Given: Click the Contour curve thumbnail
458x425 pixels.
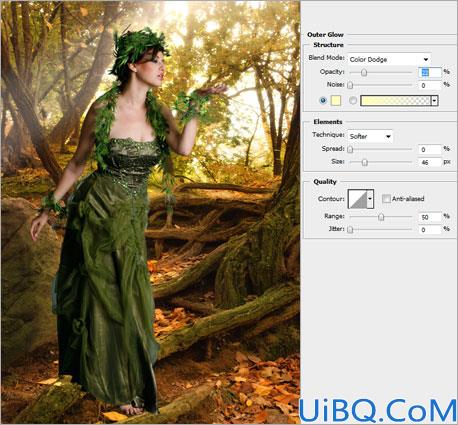Looking at the screenshot, I should pyautogui.click(x=357, y=199).
